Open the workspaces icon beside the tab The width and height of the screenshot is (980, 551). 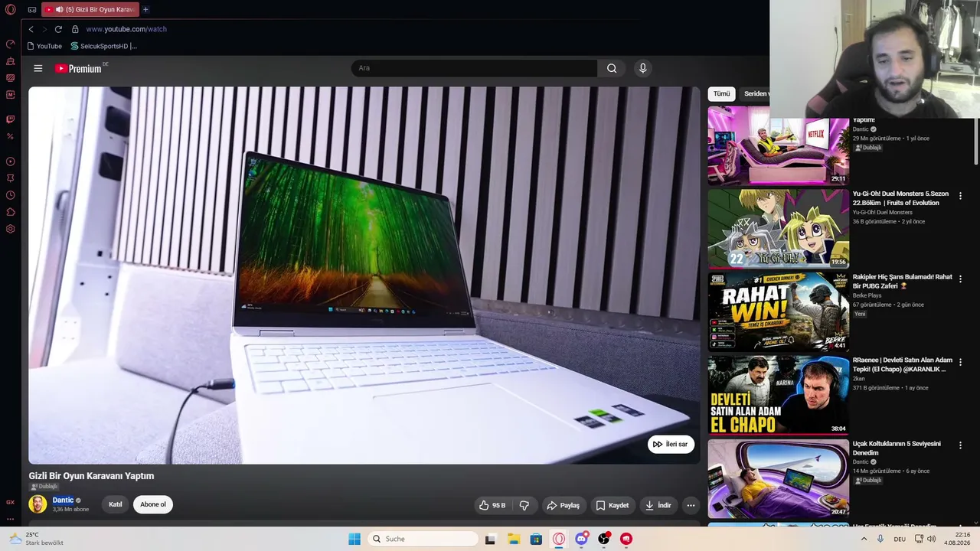click(32, 10)
